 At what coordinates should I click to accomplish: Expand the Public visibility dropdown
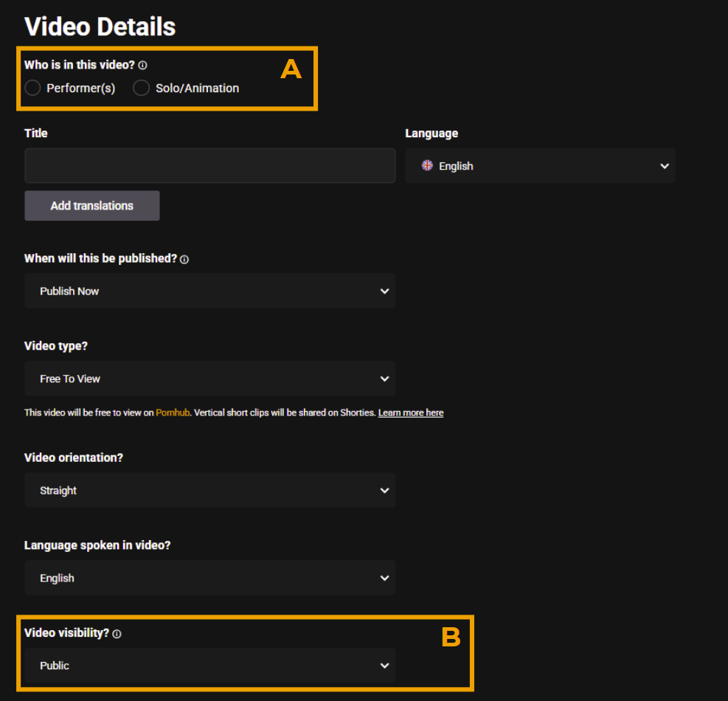(210, 666)
